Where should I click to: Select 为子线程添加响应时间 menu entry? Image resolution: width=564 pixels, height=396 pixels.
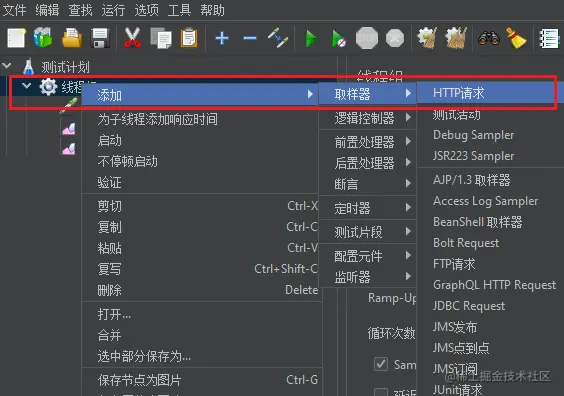coord(200,119)
